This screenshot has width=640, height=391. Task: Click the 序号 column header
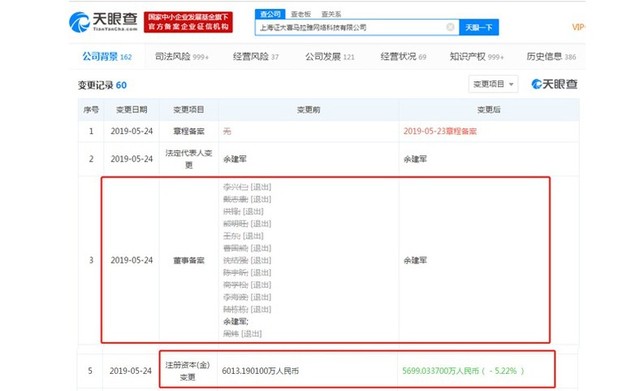[91, 109]
